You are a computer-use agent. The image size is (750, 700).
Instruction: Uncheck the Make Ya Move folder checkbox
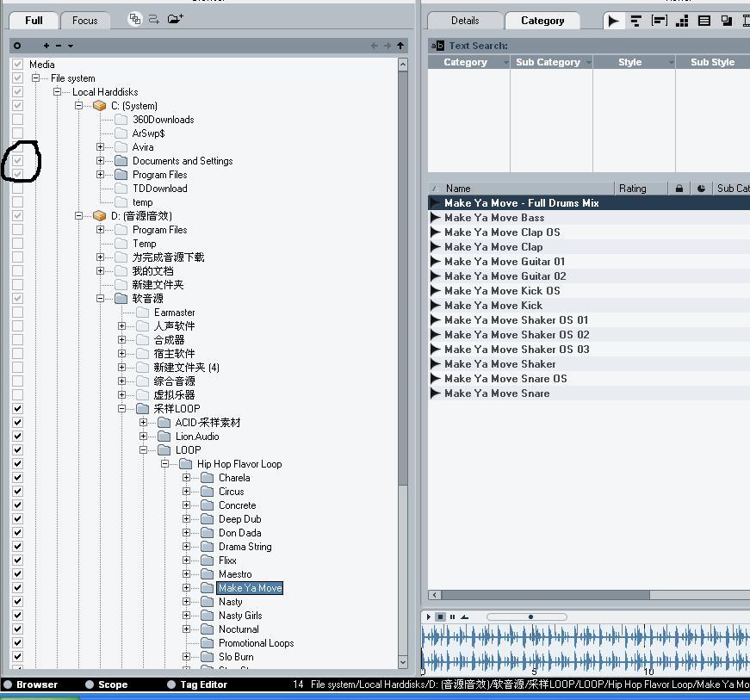pyautogui.click(x=18, y=587)
